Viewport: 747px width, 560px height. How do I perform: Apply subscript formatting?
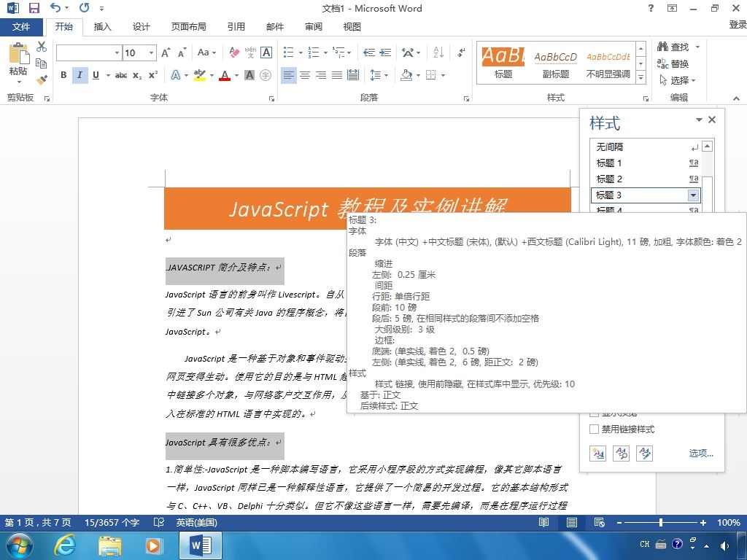pos(137,75)
